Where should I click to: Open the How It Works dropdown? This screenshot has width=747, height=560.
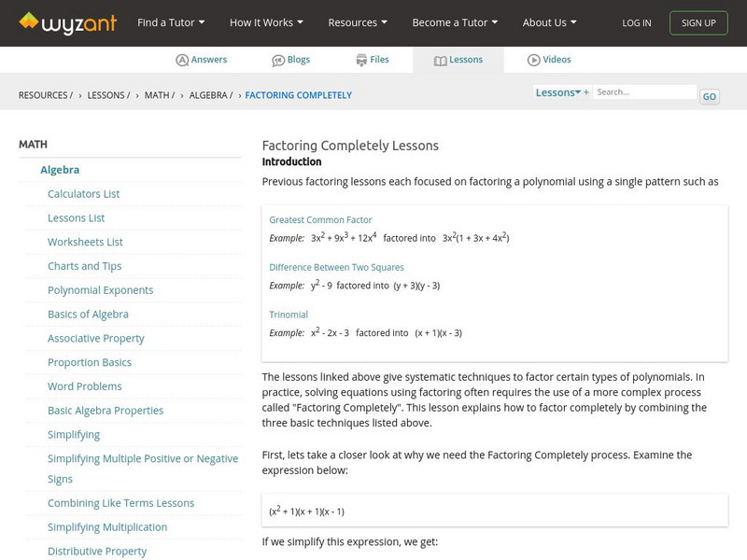(x=266, y=22)
